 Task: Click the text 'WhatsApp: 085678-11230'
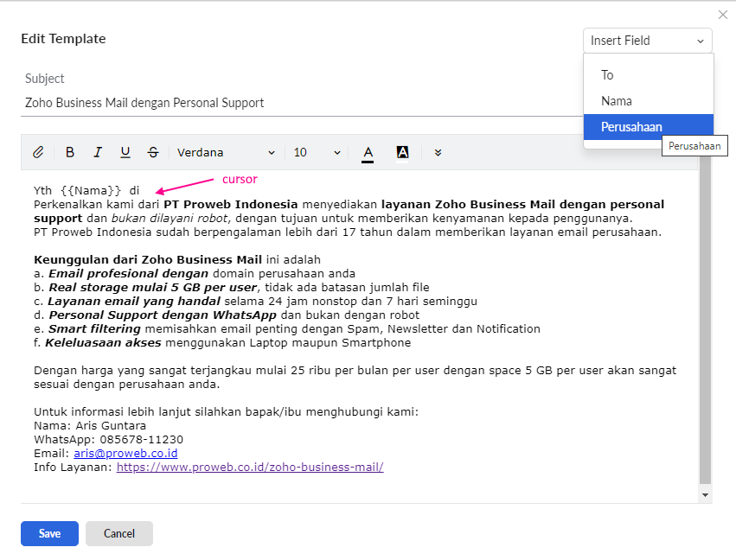(x=108, y=440)
